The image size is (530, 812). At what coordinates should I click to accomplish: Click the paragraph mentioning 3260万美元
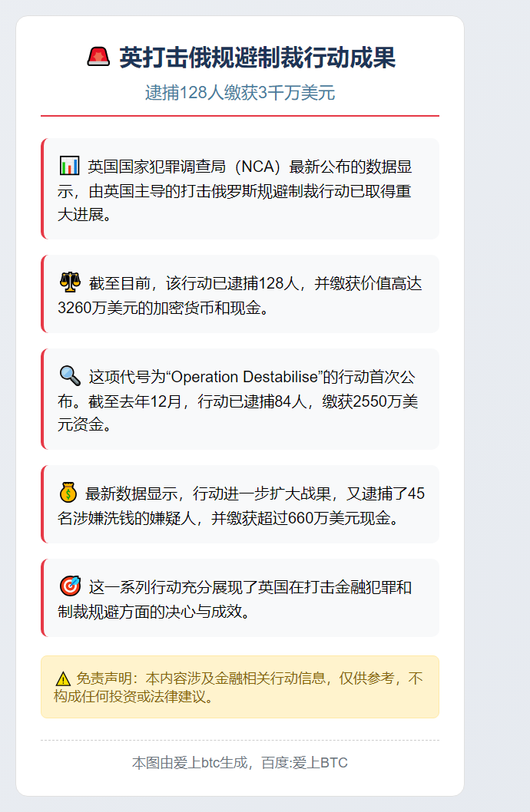tap(240, 294)
